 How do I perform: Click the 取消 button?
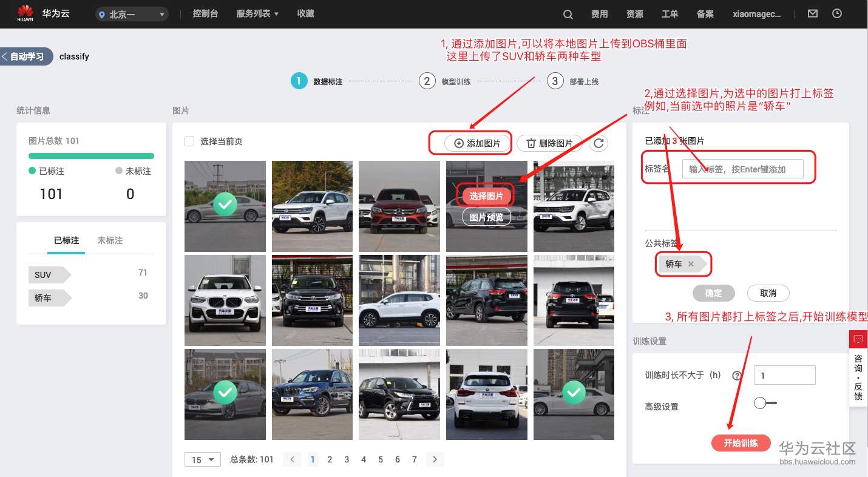tap(768, 293)
